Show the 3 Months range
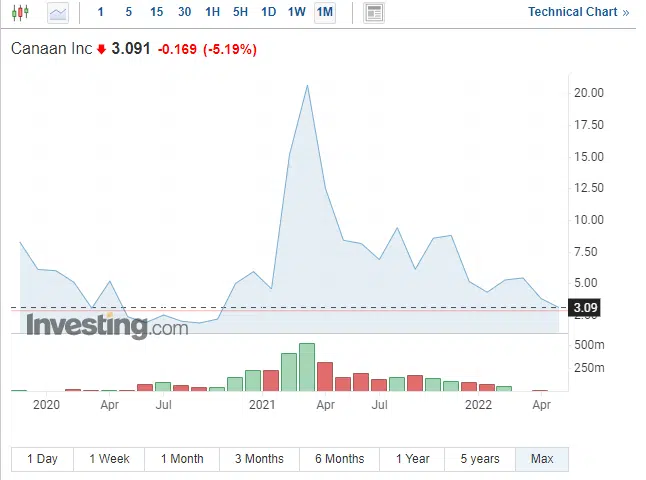646x480 pixels. (260, 459)
